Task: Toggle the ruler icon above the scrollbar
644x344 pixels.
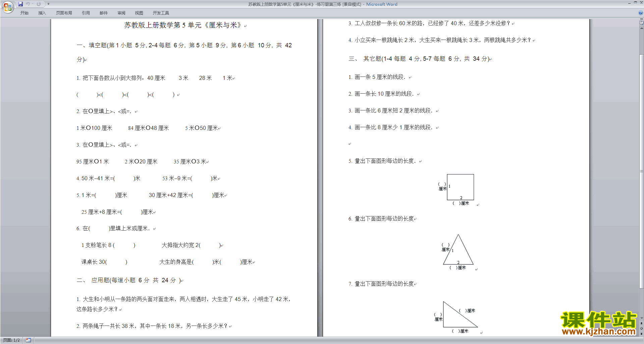Action: pos(642,23)
